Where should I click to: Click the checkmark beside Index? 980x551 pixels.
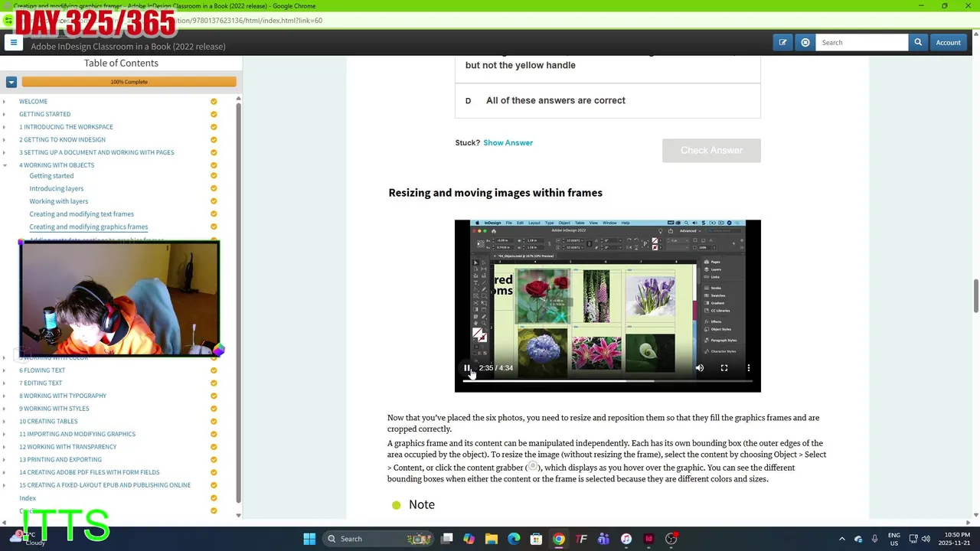(214, 498)
